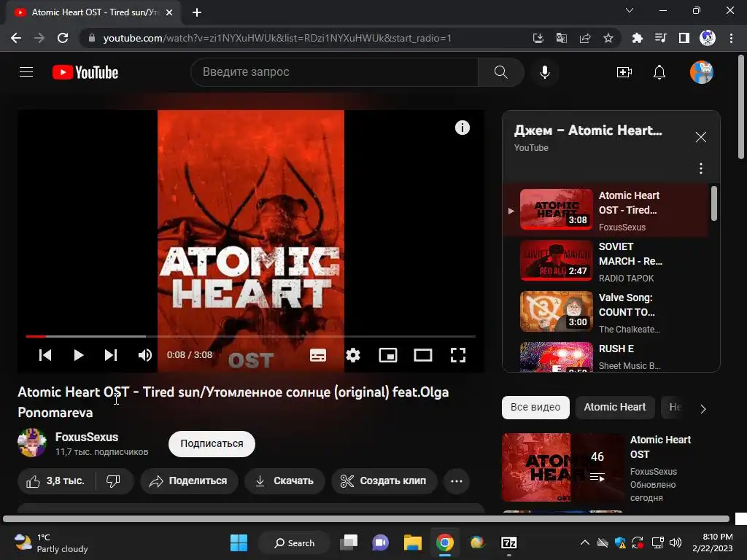
Task: Open more actions ellipsis below the video
Action: 457,481
